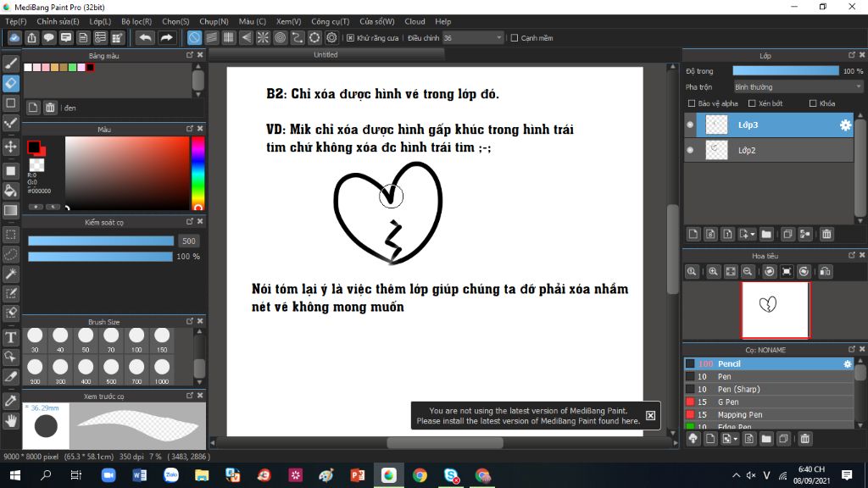
Task: Select the Eraser tool in left toolbar
Action: [11, 83]
